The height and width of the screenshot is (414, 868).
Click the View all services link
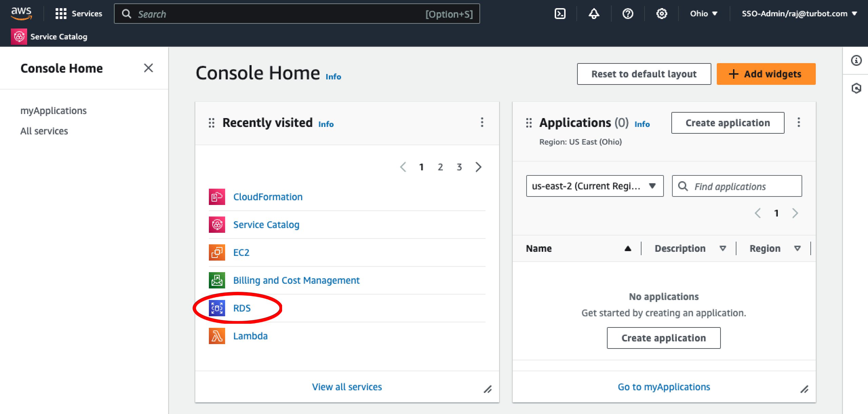point(347,387)
